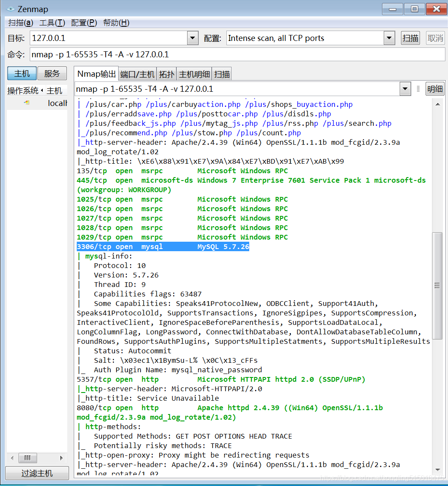
Task: Maximize the Zenmap window
Action: 414,9
